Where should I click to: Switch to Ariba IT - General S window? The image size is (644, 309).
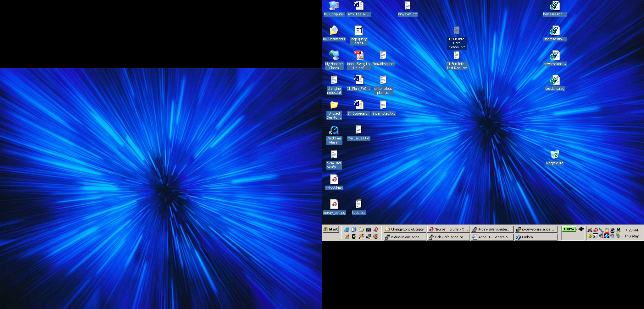click(492, 237)
